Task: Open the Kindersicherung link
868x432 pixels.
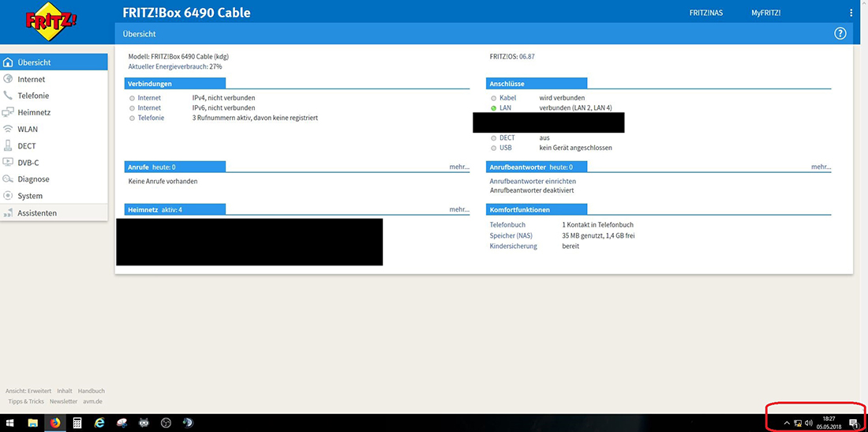Action: click(x=514, y=246)
